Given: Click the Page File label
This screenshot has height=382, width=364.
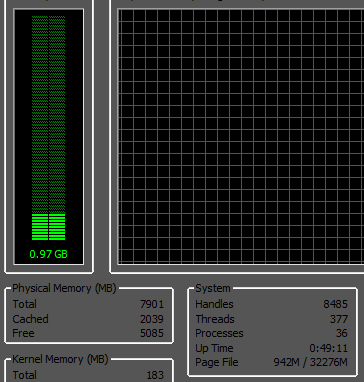Looking at the screenshot, I should [x=217, y=362].
